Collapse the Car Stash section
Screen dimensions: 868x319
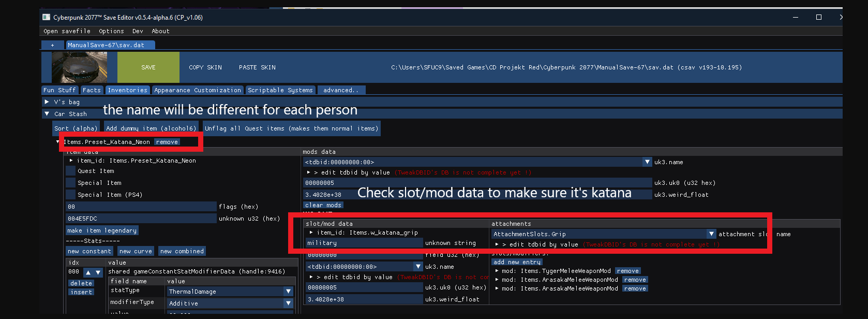[47, 114]
